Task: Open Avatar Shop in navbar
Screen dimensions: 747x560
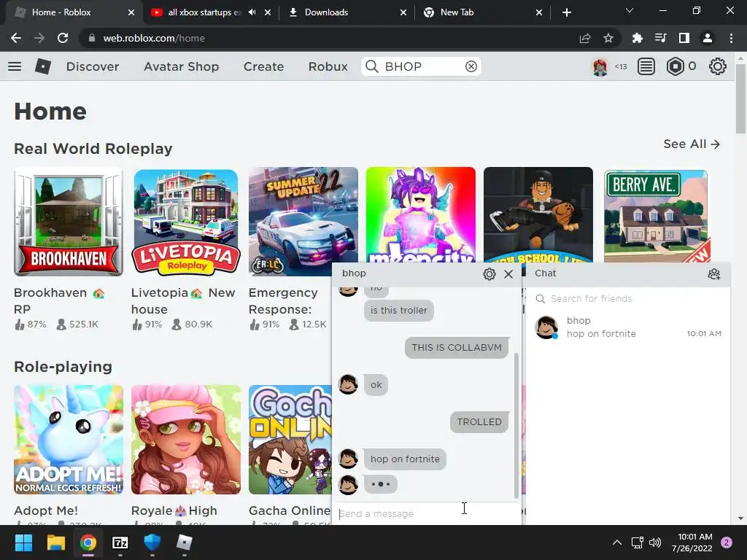Action: (181, 66)
